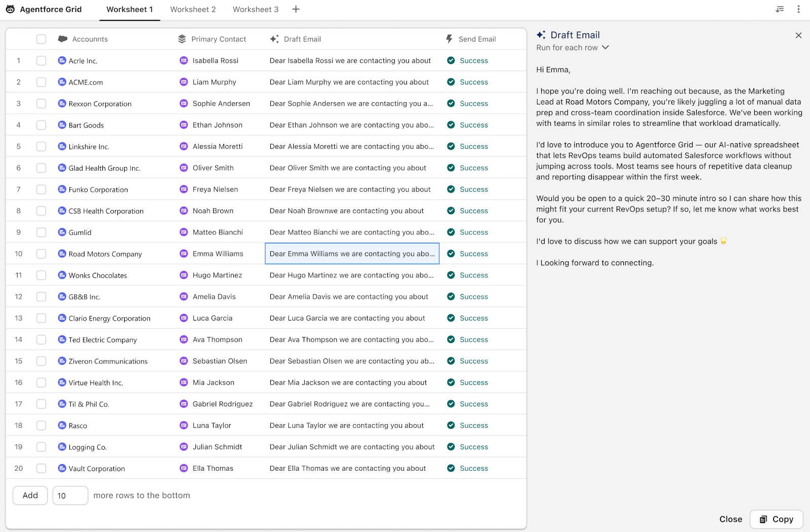This screenshot has width=810, height=532.
Task: Click the Agentforce Grid astro logo icon
Action: coord(10,10)
